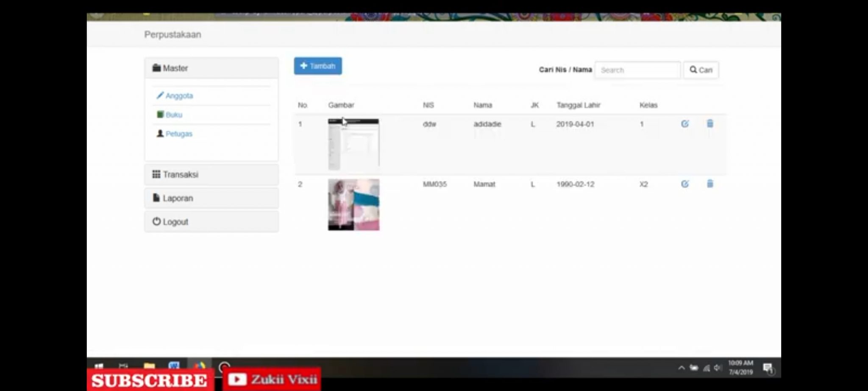Delete the Mamat member row
868x391 pixels.
(710, 184)
